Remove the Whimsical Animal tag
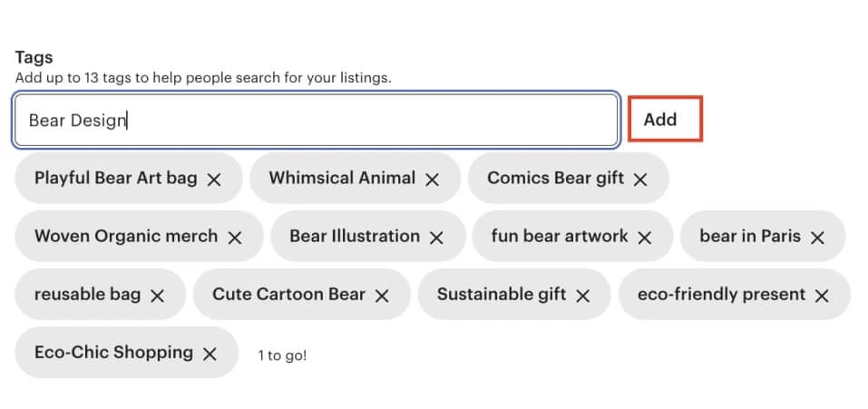 [x=432, y=180]
